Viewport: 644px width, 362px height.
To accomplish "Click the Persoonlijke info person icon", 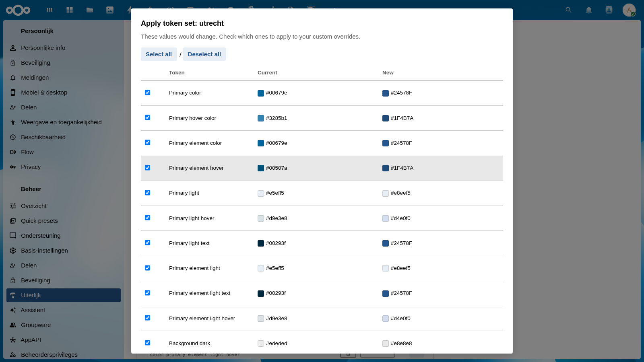I will click(13, 48).
